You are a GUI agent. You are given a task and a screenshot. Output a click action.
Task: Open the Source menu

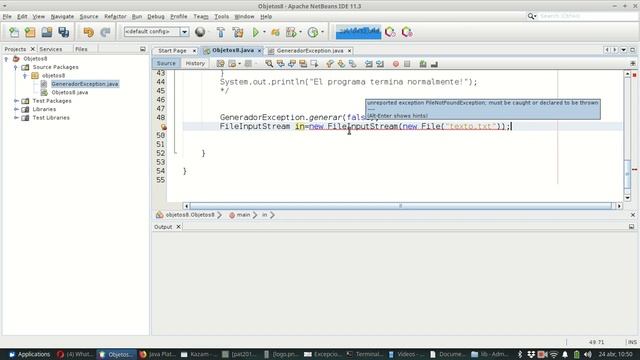coord(89,16)
